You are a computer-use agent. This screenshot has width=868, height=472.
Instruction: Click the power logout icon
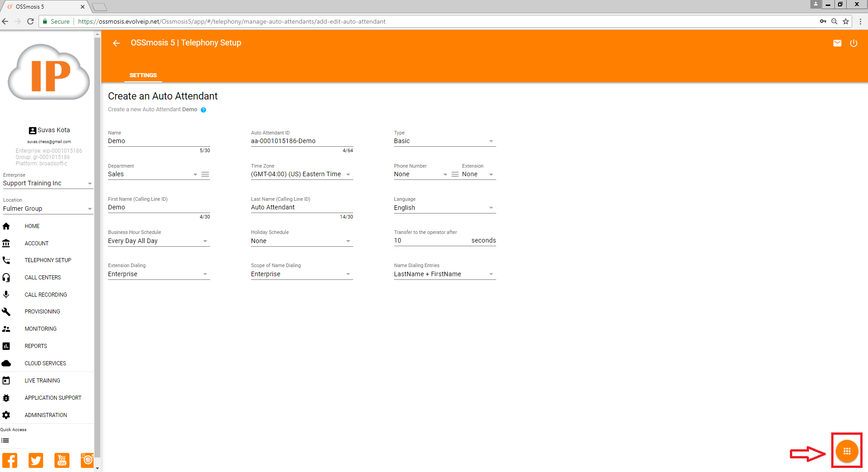853,43
